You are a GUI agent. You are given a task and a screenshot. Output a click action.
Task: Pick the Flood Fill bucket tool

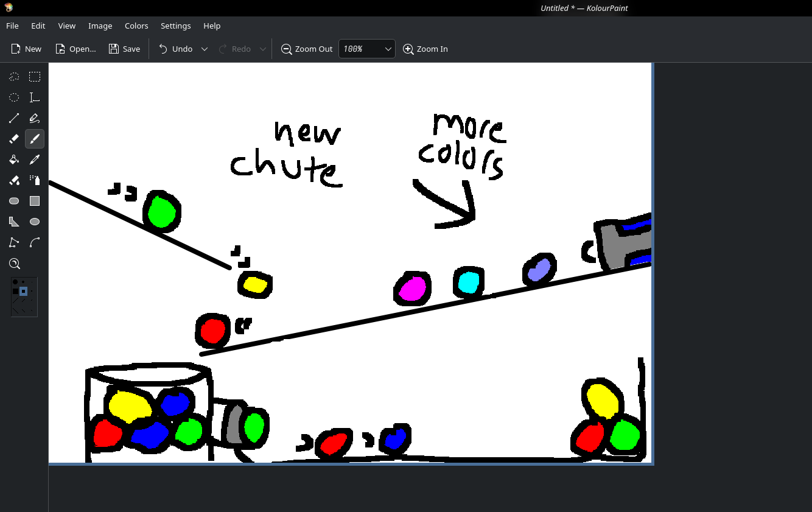pyautogui.click(x=14, y=160)
